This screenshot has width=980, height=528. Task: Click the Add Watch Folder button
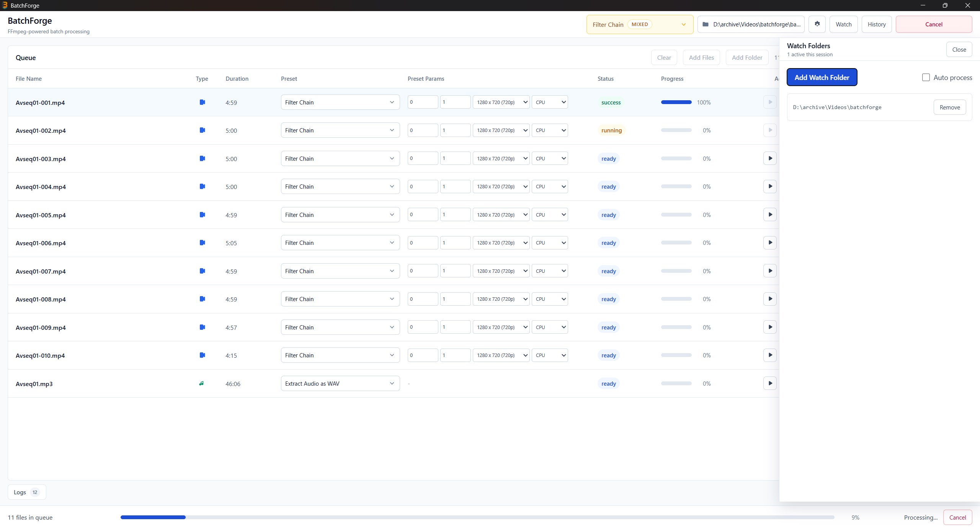click(822, 77)
